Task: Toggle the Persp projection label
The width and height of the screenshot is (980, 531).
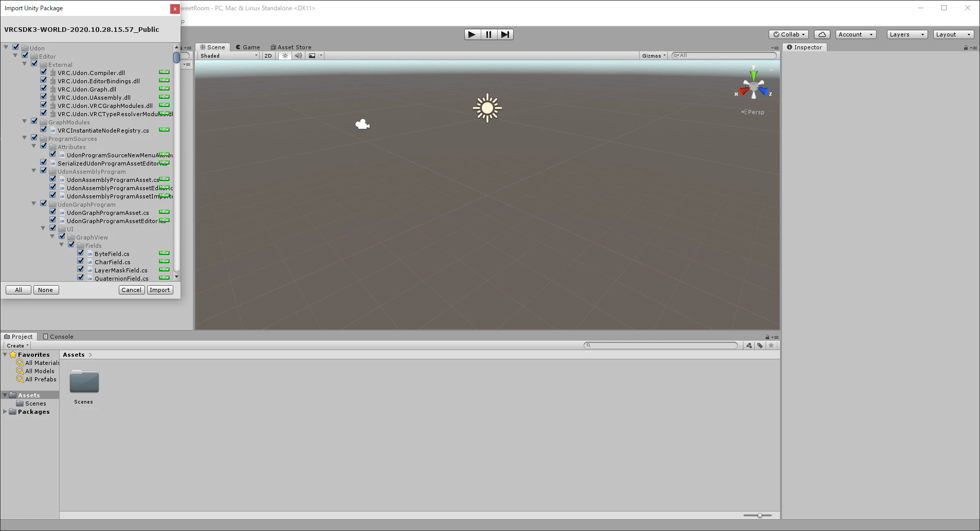Action: [x=753, y=112]
